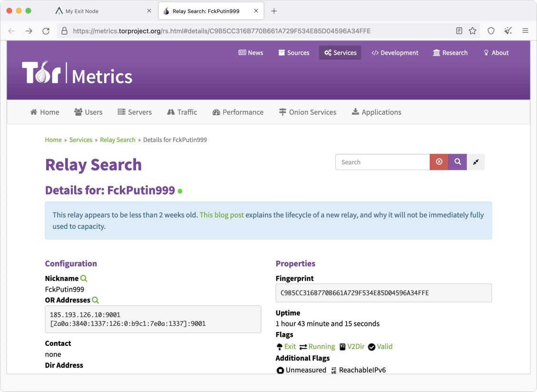Click the ReachableIPv6 flag icon
537x392 pixels.
click(x=333, y=371)
